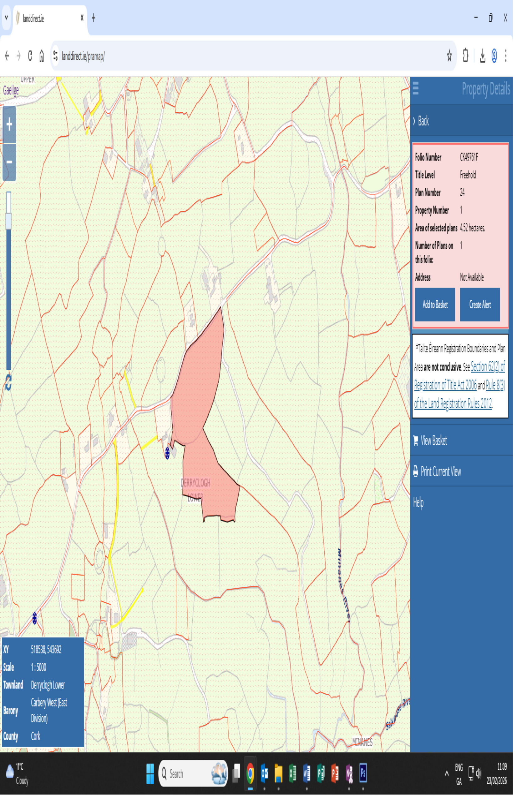Open the Property Details hamburger menu
Screen dimensions: 532x801
pyautogui.click(x=416, y=89)
